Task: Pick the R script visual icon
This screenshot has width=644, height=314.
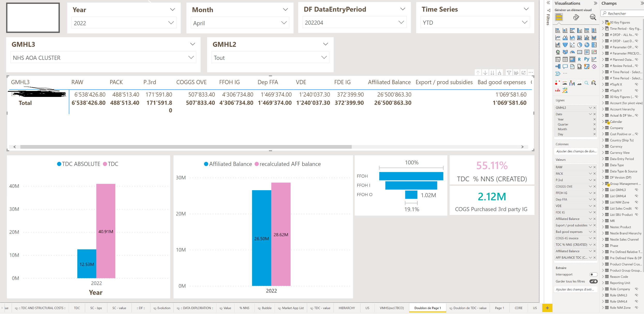Action: 580,59
